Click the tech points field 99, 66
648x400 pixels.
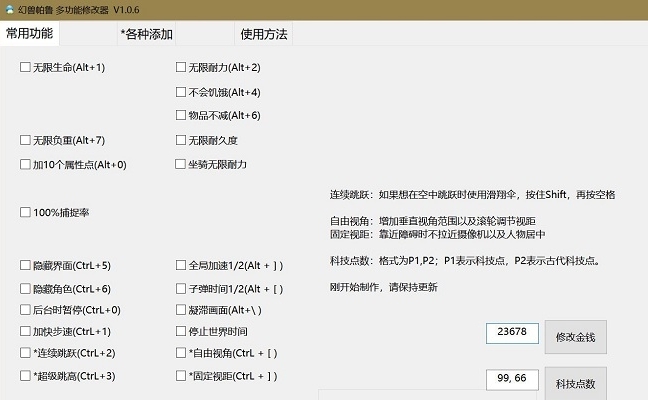click(512, 379)
